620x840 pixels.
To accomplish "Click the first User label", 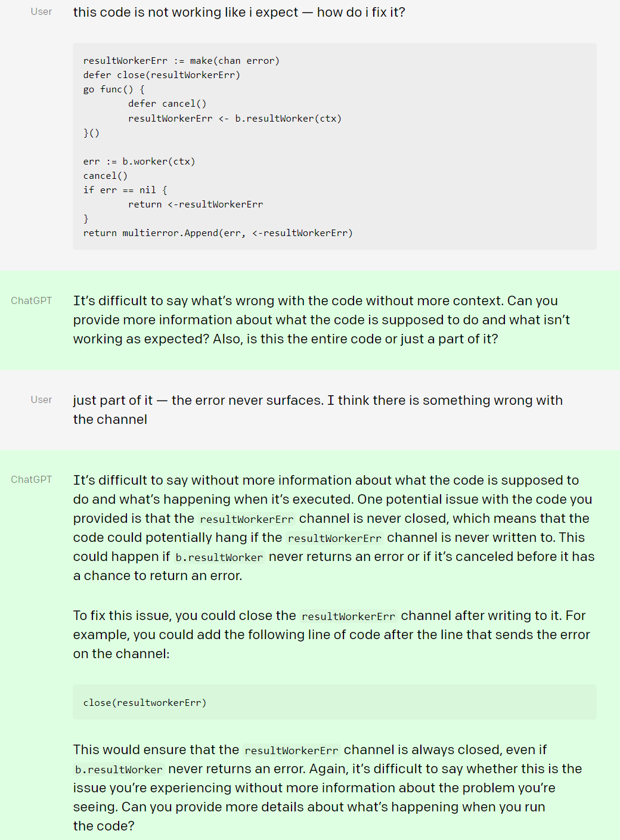I will pos(41,12).
